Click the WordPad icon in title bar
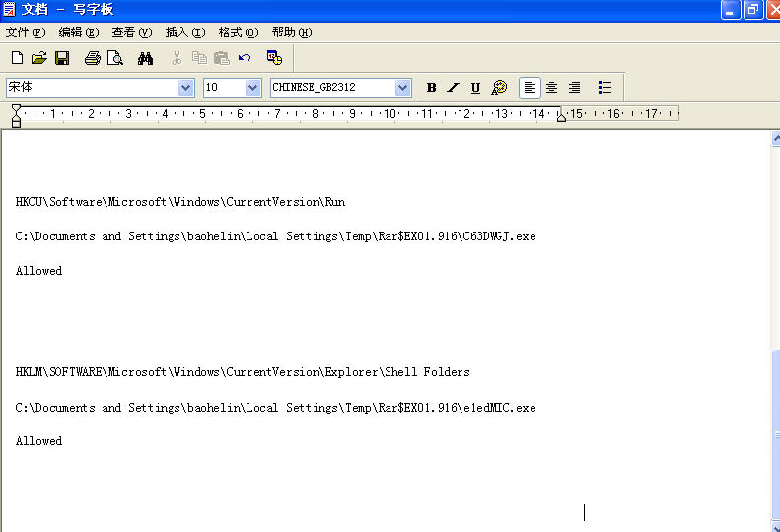Viewport: 780px width, 532px height. coord(9,10)
